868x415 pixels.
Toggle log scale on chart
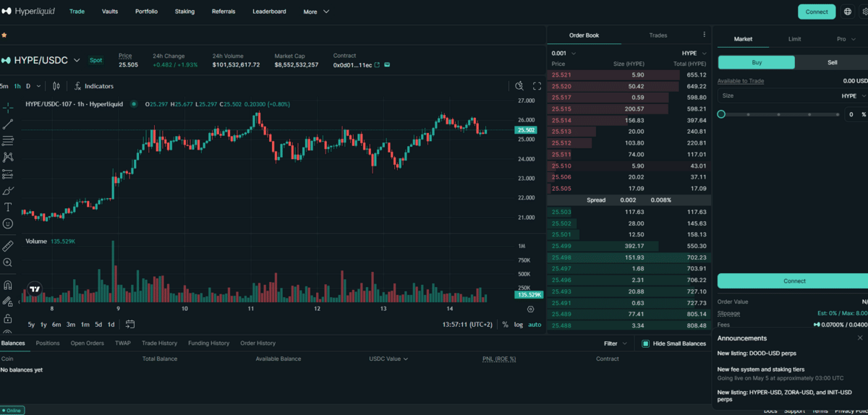519,325
